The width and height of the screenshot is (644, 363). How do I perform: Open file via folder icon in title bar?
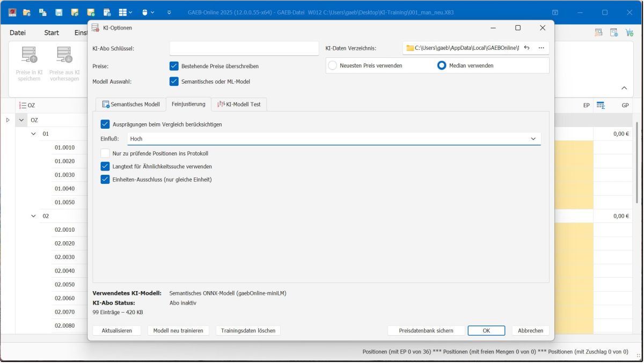(27, 12)
